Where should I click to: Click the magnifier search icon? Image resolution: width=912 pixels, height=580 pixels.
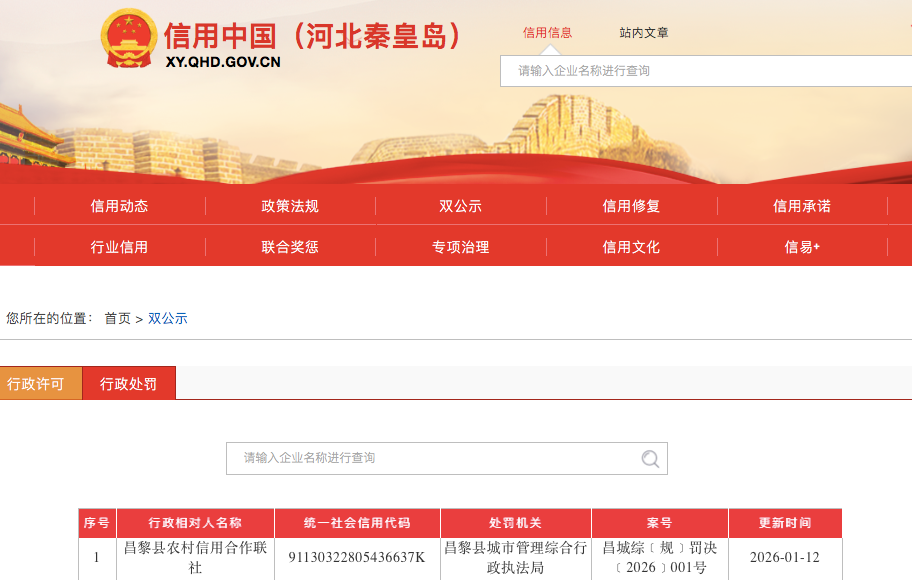point(650,459)
